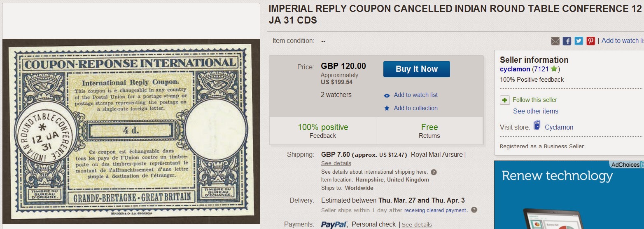Visit the Cyclamon store link
644x229 pixels.
tap(559, 127)
